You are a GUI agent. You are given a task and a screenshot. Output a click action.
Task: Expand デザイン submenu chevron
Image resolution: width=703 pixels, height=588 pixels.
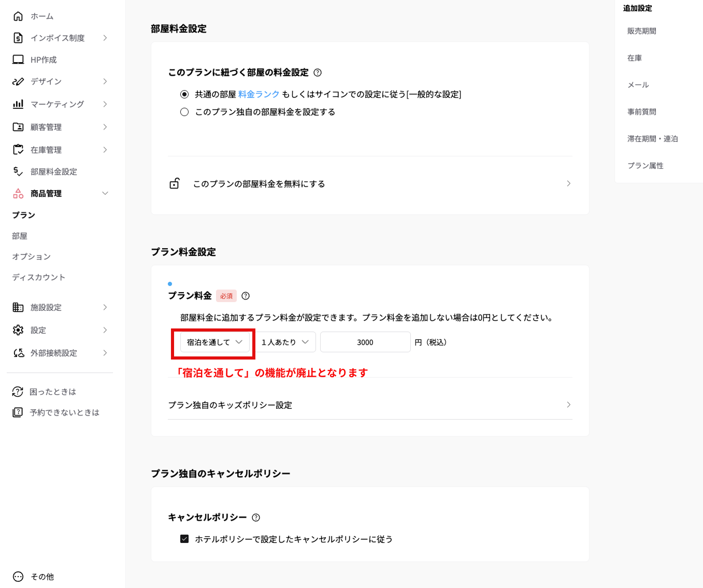pos(105,81)
